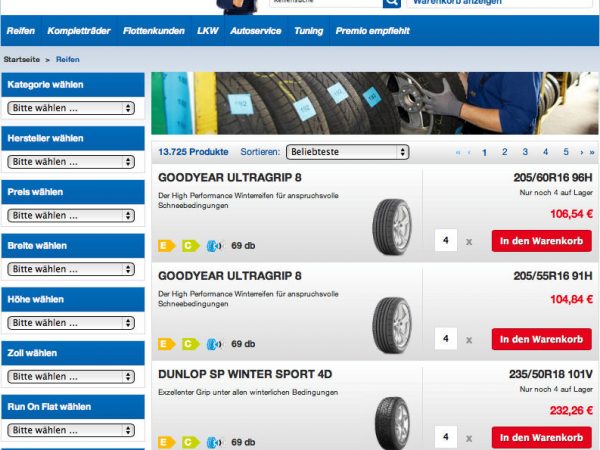Screen dimensions: 600x450
Task: Click noise icon of Dunlop SP Winter Sport
Action: [215, 442]
